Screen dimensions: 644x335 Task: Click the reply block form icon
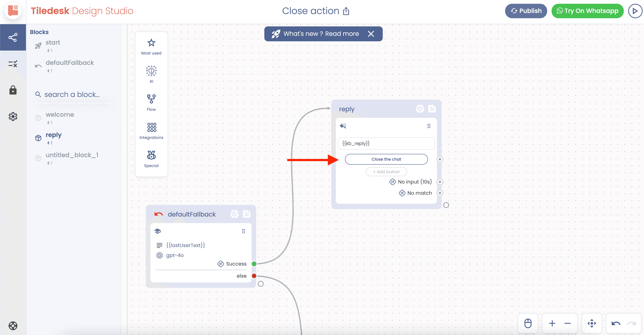(x=432, y=109)
